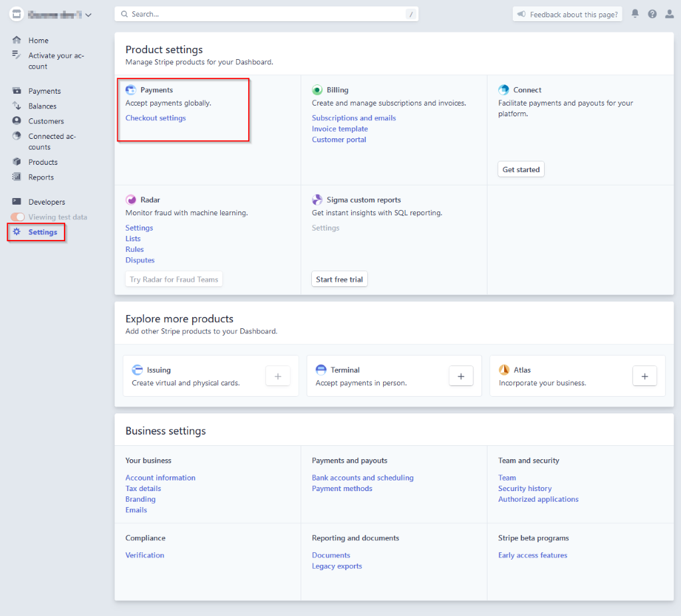681x616 pixels.
Task: Click the Billing product icon
Action: [317, 90]
